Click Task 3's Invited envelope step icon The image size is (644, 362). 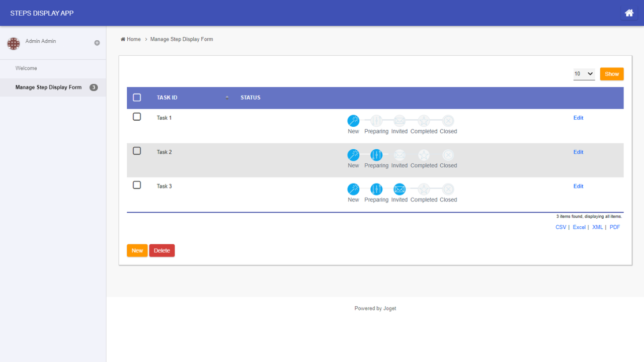pos(399,189)
